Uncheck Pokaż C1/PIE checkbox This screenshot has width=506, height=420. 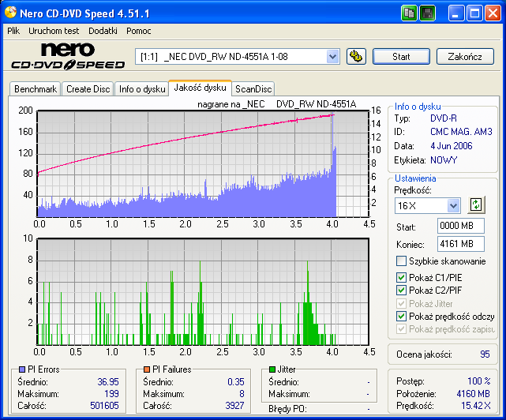click(401, 277)
